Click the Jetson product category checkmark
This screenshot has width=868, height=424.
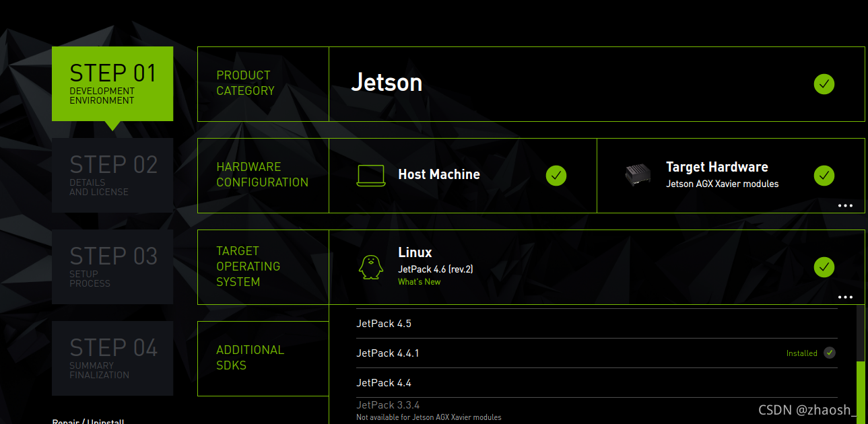[x=824, y=84]
